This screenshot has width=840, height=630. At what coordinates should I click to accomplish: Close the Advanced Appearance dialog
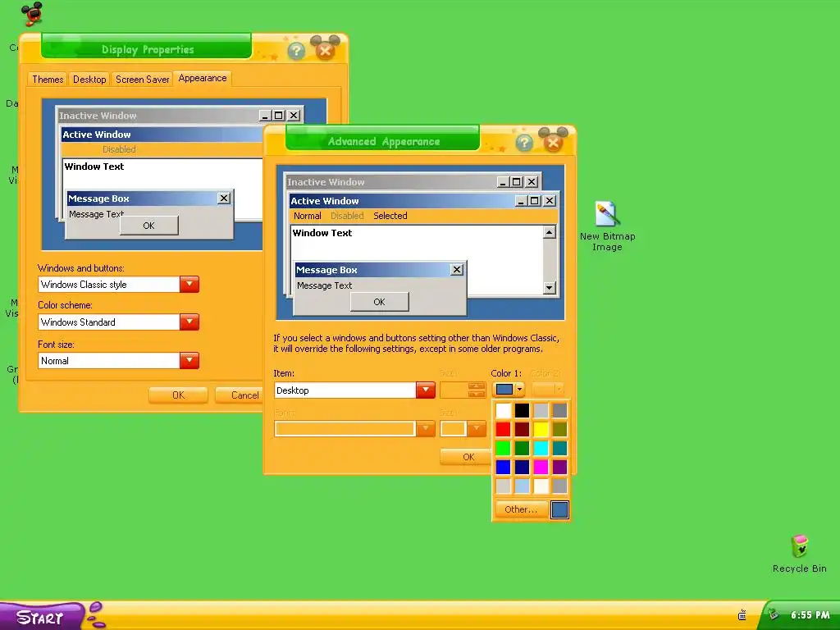553,141
